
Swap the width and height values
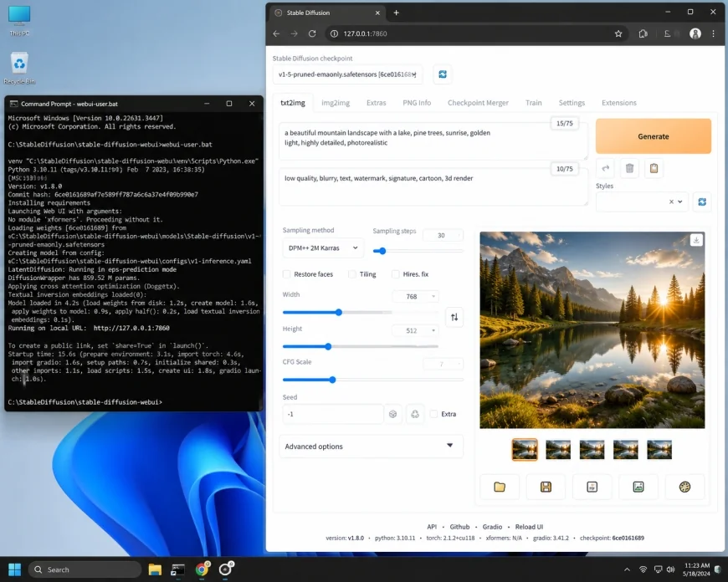pos(454,317)
